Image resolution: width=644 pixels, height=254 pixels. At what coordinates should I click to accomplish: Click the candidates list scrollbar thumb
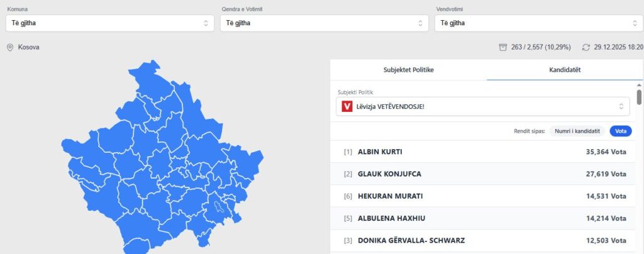click(640, 97)
